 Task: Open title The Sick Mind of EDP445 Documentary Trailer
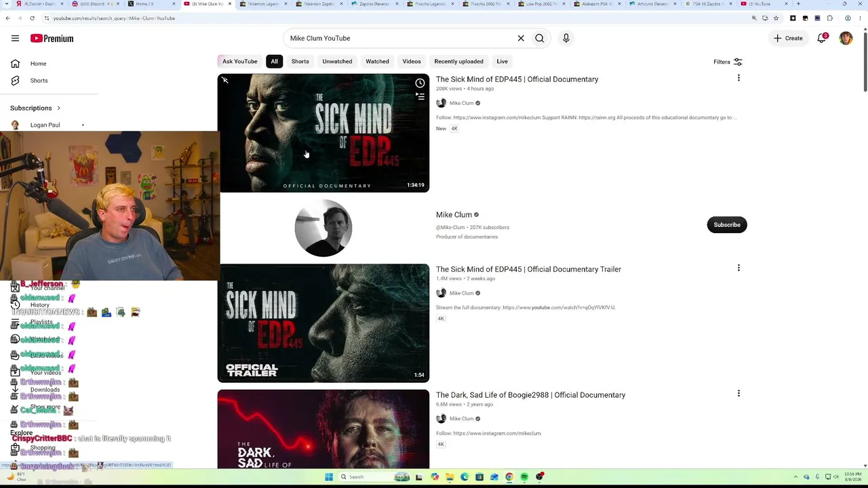pyautogui.click(x=528, y=269)
